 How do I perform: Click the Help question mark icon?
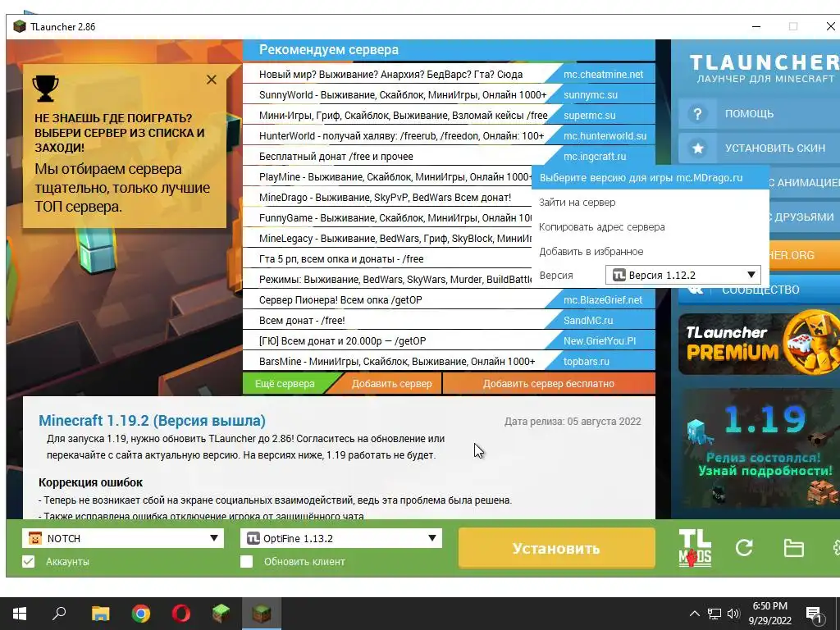tap(697, 113)
